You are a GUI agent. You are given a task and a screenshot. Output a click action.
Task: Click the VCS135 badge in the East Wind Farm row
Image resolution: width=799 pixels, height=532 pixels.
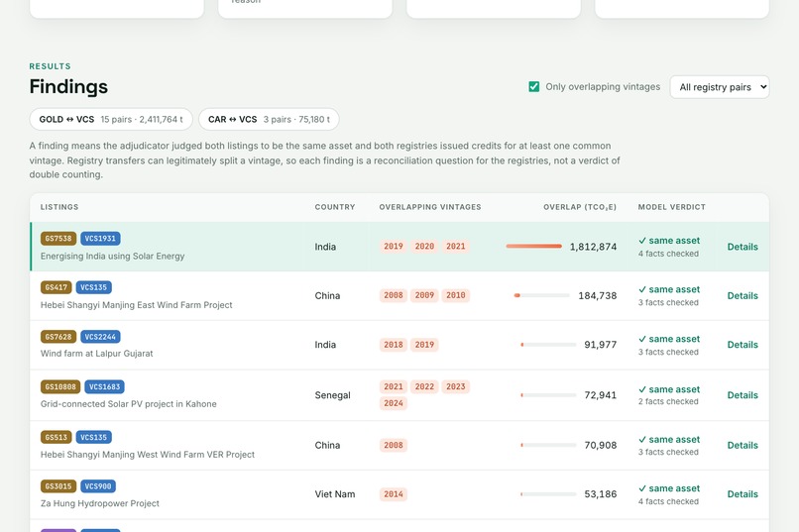click(x=94, y=287)
